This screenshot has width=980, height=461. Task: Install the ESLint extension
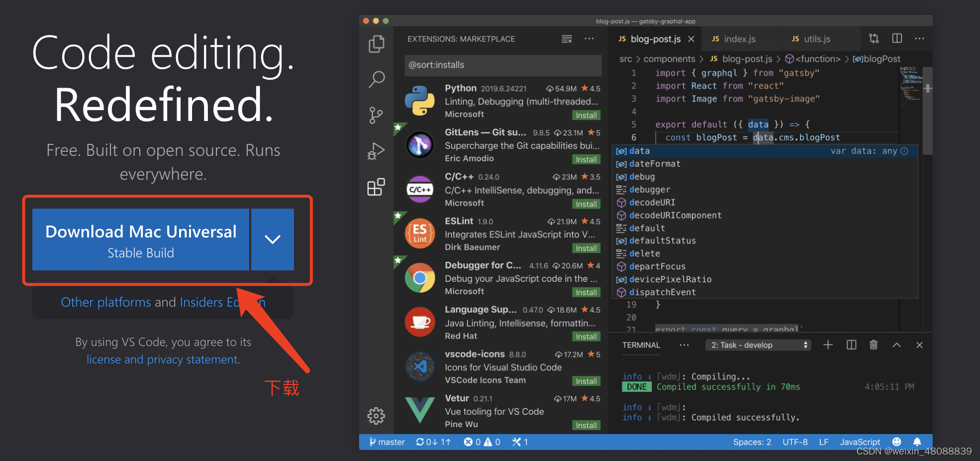point(587,248)
